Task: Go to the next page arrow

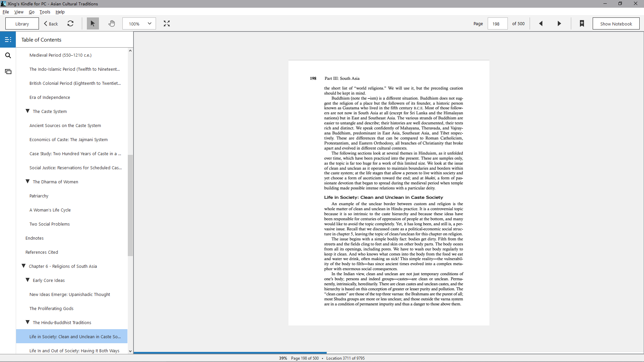Action: 559,23
